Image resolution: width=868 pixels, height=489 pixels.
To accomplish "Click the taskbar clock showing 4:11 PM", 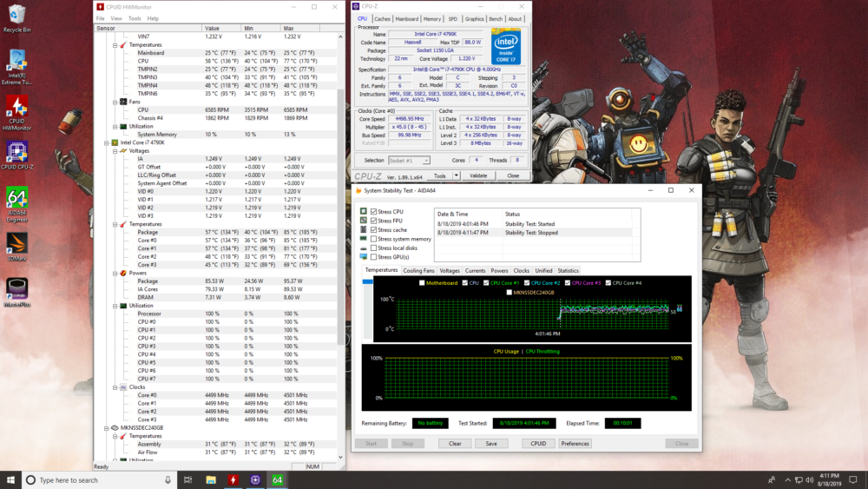I will [x=829, y=479].
